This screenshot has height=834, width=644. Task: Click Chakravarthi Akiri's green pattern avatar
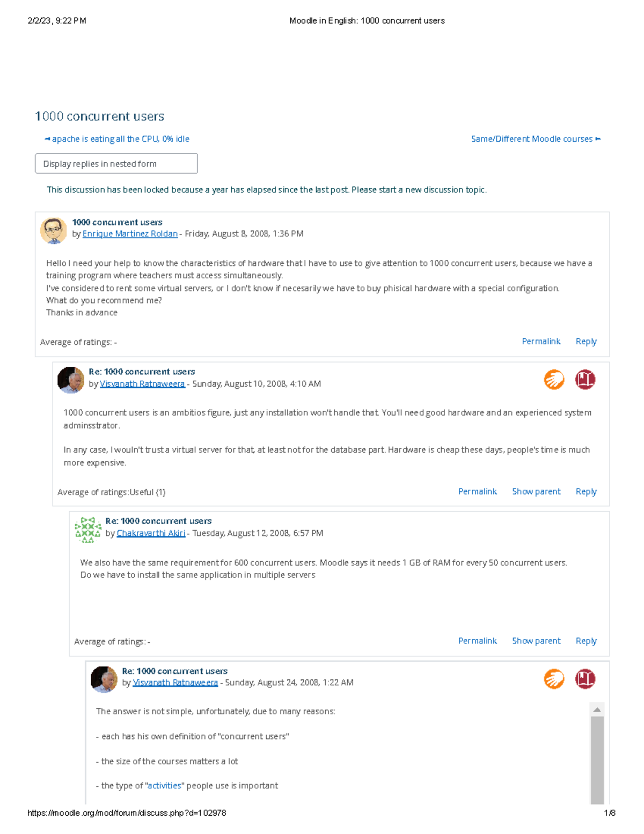(88, 530)
